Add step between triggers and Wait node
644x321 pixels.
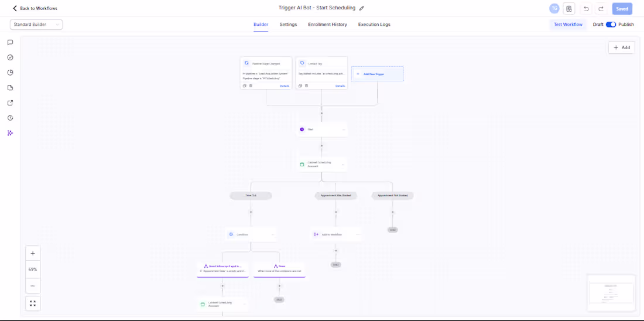pyautogui.click(x=321, y=112)
